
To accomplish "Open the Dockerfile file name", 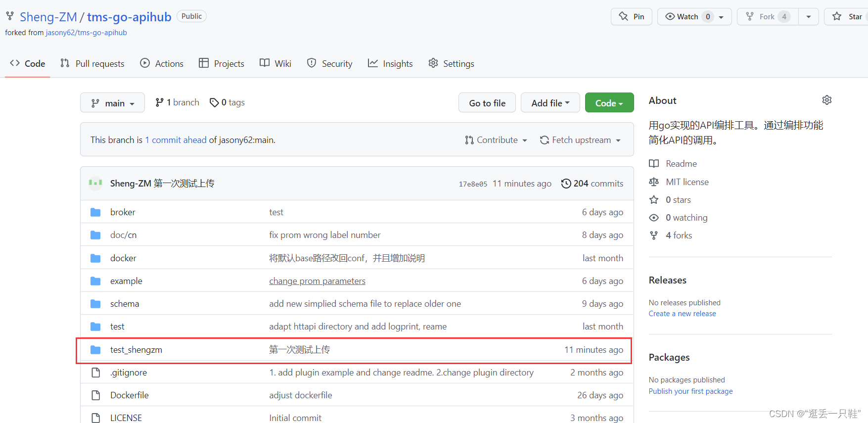I will [x=130, y=395].
